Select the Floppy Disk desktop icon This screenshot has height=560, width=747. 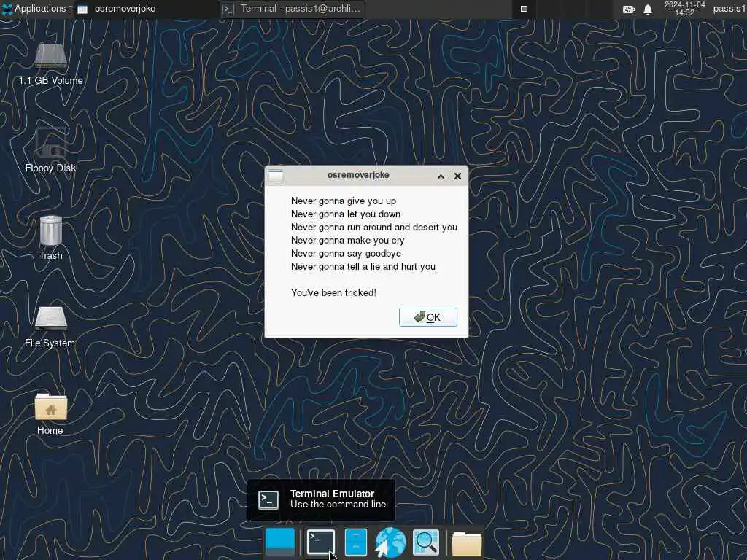tap(50, 150)
